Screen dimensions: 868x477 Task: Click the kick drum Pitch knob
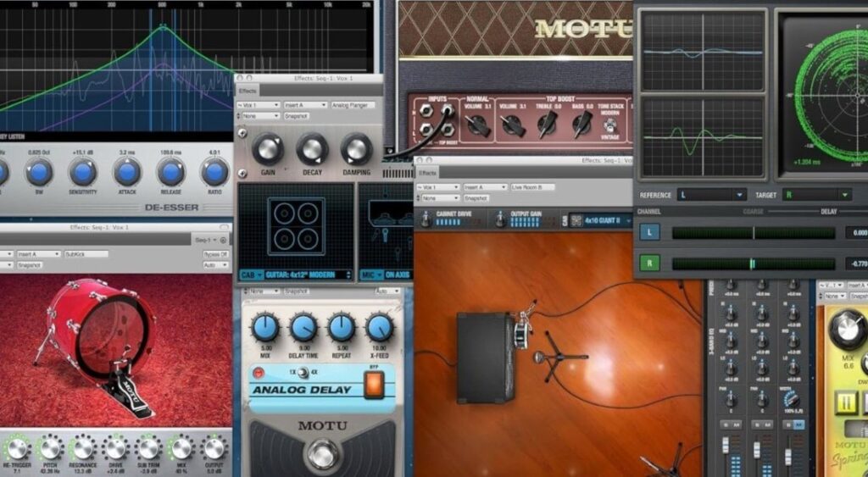coord(50,448)
